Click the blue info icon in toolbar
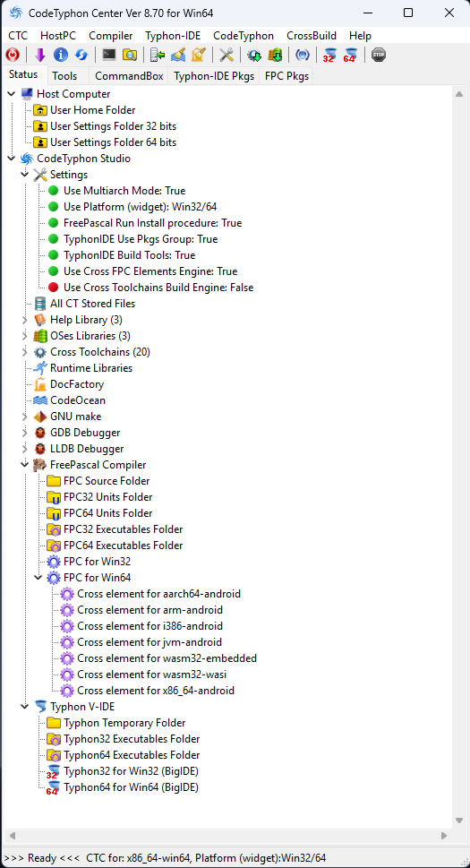The image size is (470, 868). tap(61, 55)
